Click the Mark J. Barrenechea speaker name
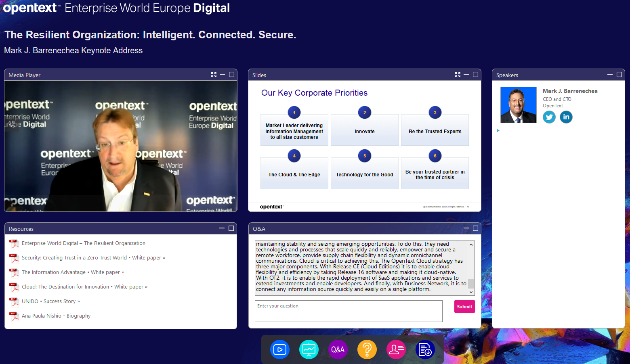630x364 pixels. (x=570, y=91)
